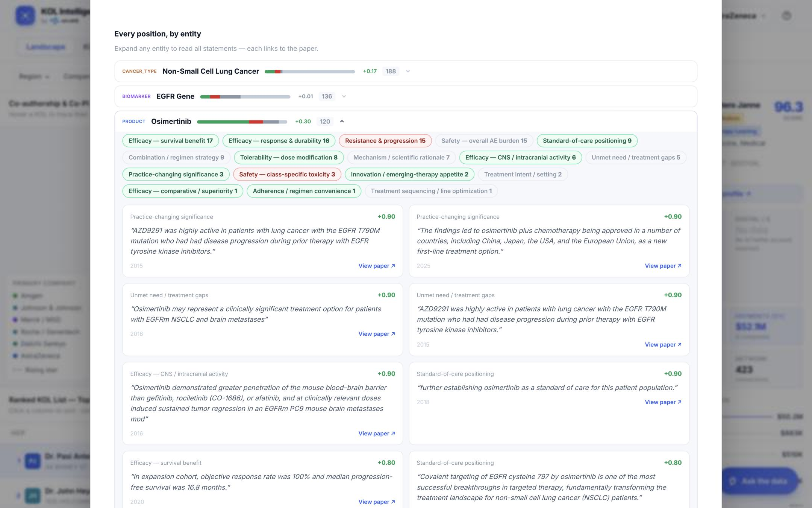Select Resistance & progression 15 chip
Screen dimensions: 812x508
point(385,141)
